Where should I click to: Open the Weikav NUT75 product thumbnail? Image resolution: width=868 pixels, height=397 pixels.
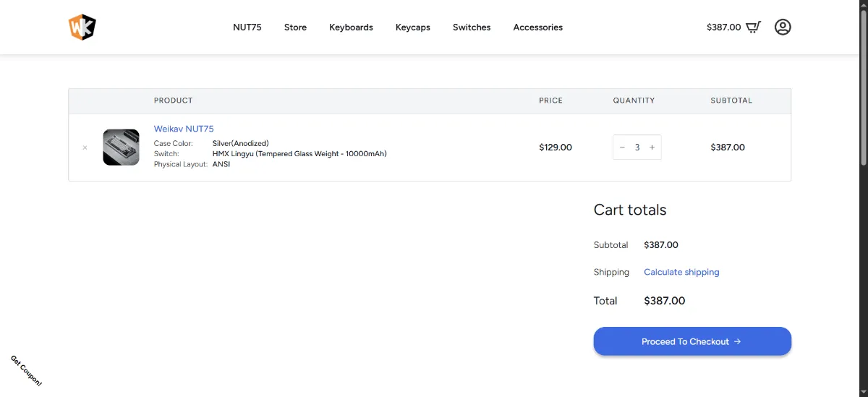click(x=121, y=148)
